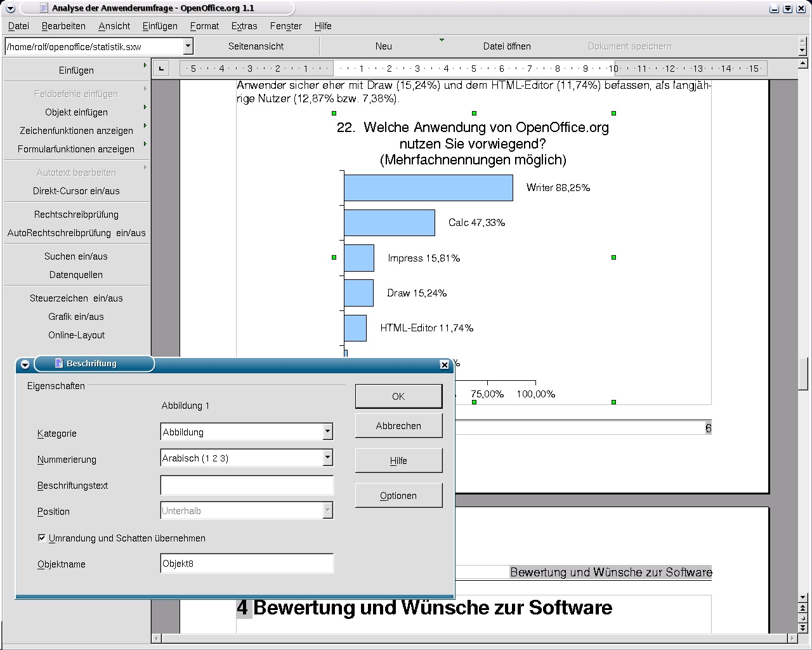Open the file path dropdown for statistik.sxw
The width and height of the screenshot is (812, 650).
click(x=188, y=46)
